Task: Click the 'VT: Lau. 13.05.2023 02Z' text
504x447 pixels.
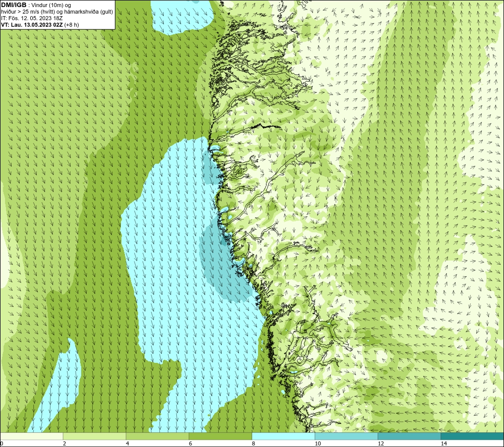Action: pyautogui.click(x=32, y=25)
